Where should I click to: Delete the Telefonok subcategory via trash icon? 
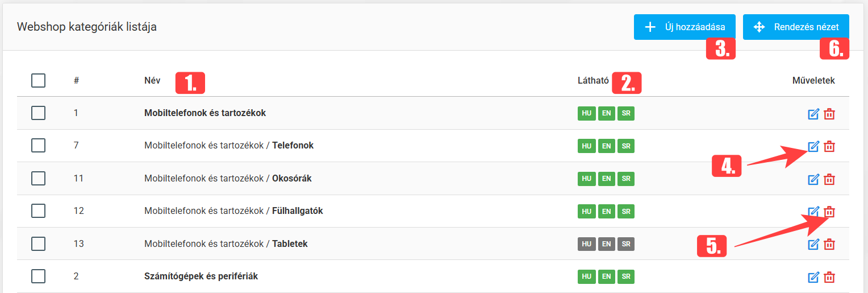(x=829, y=146)
